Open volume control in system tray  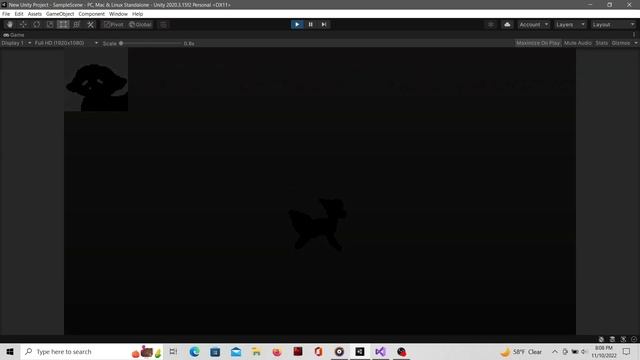pyautogui.click(x=584, y=351)
